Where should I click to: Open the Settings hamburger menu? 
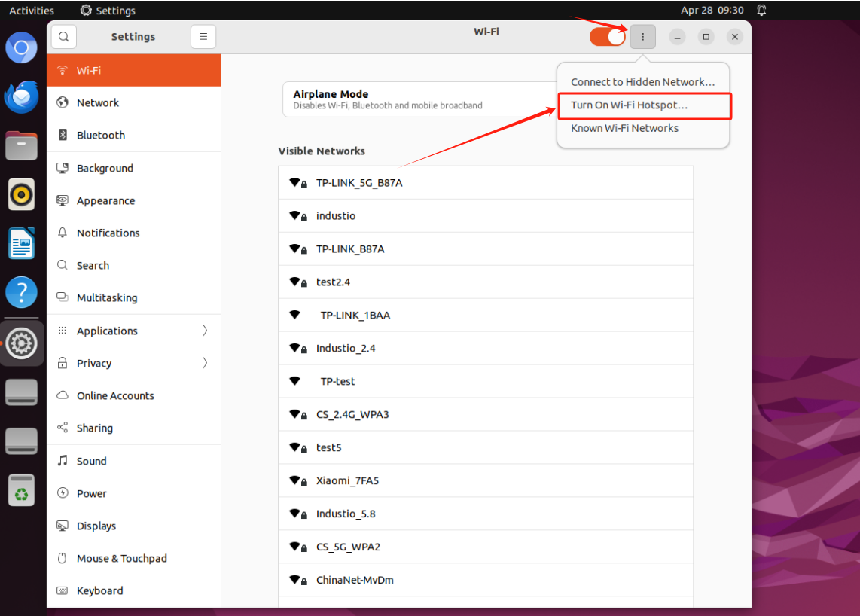tap(203, 37)
